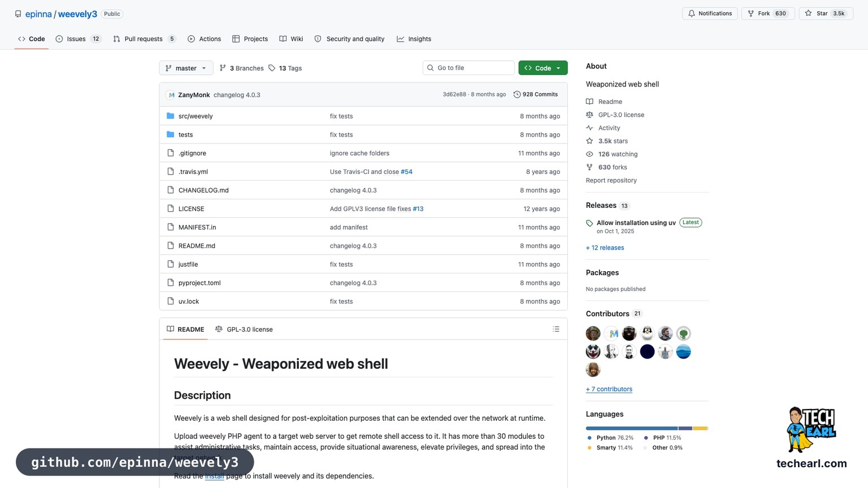Click commit hash 3d62e88
The image size is (868, 488).
coord(454,94)
